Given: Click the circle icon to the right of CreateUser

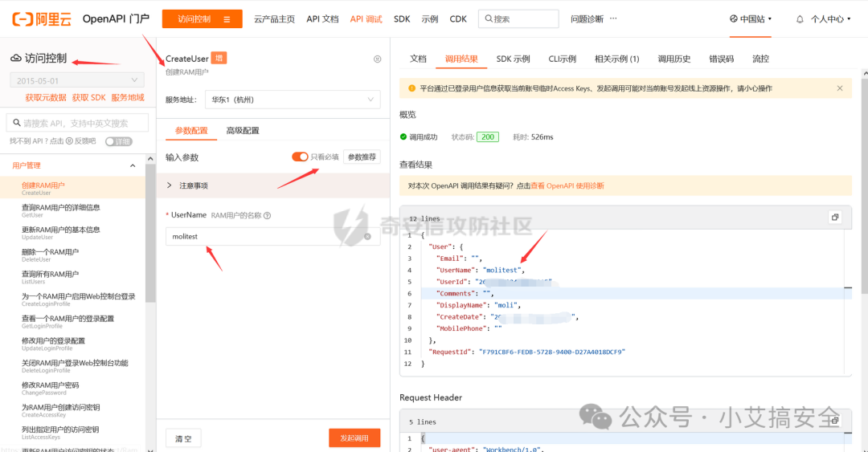Looking at the screenshot, I should 378,59.
